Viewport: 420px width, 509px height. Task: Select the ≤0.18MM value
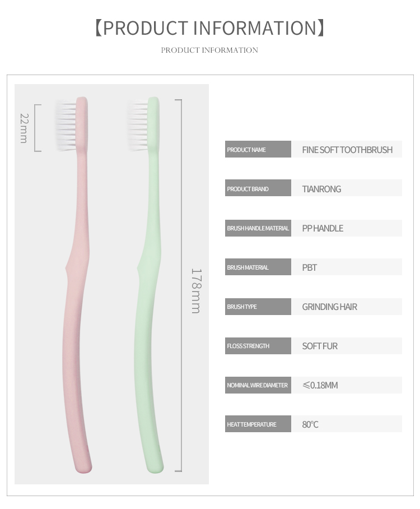tap(320, 385)
